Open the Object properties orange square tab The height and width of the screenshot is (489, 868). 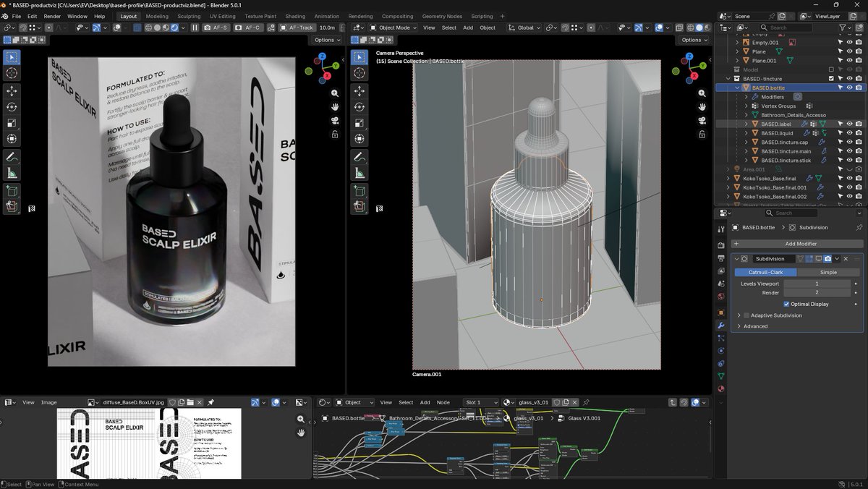tap(720, 312)
